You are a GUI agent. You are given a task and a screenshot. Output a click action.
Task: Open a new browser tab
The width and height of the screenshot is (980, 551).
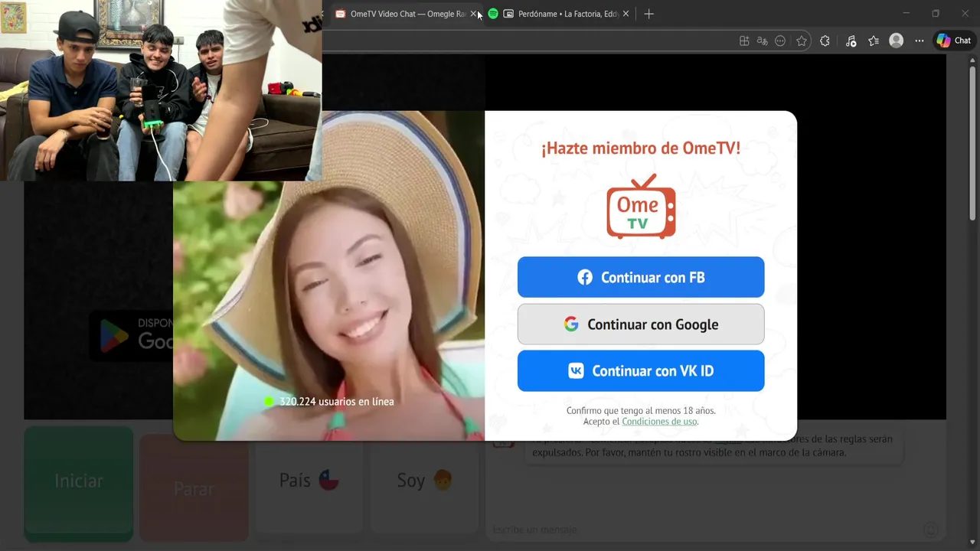click(x=648, y=14)
